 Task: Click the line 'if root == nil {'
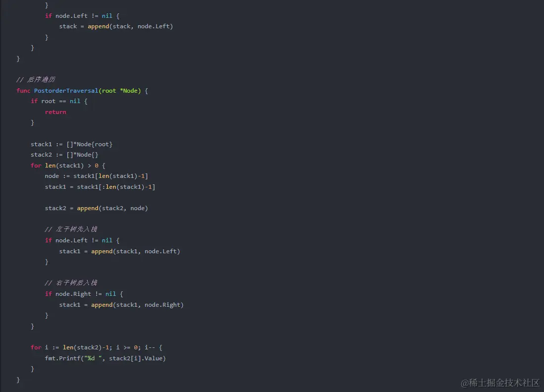(x=59, y=101)
